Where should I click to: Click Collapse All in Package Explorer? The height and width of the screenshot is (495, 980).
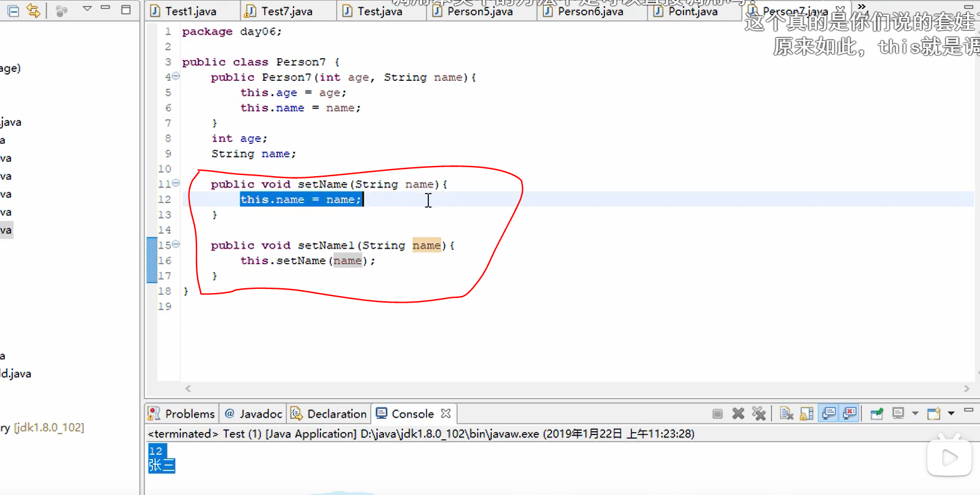click(13, 10)
